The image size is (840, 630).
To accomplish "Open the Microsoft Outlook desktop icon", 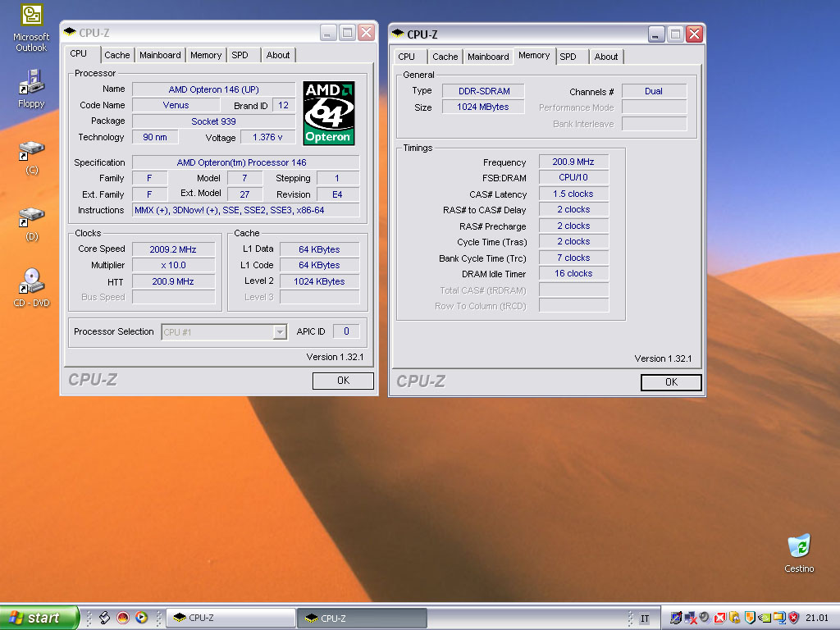I will pyautogui.click(x=31, y=28).
